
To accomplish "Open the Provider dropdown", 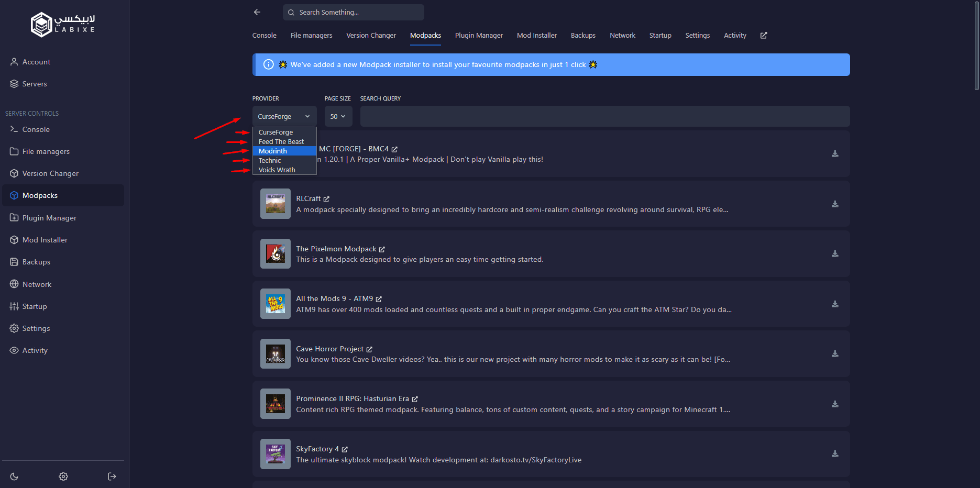I will tap(284, 116).
